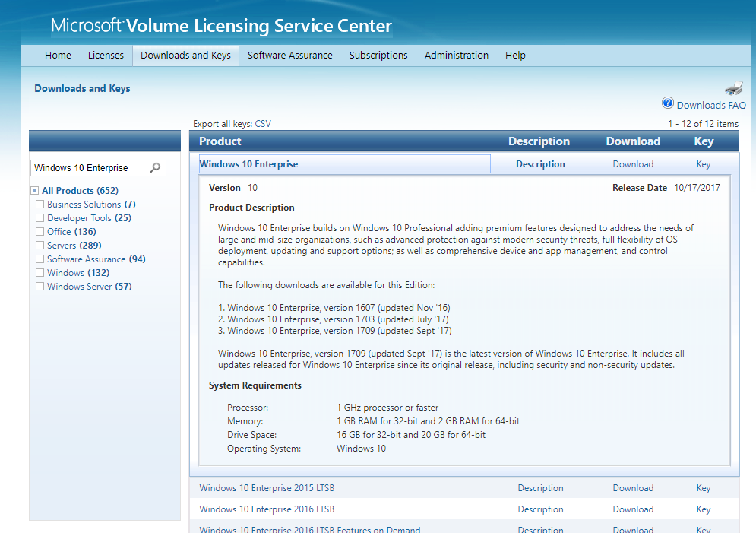Check the Developer Tools filter checkbox
The image size is (756, 533).
(40, 218)
